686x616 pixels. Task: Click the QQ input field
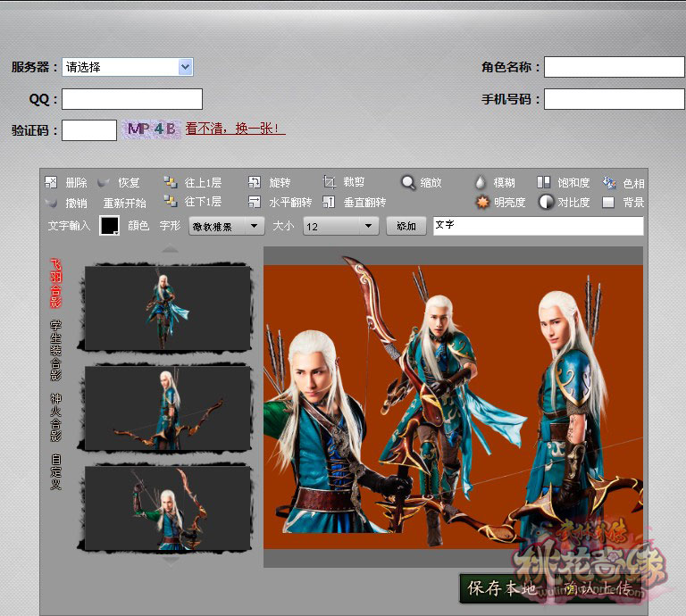click(x=132, y=99)
